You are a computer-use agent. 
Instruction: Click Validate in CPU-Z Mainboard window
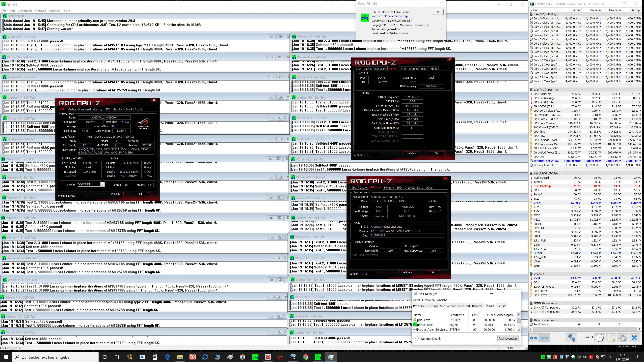[407, 272]
